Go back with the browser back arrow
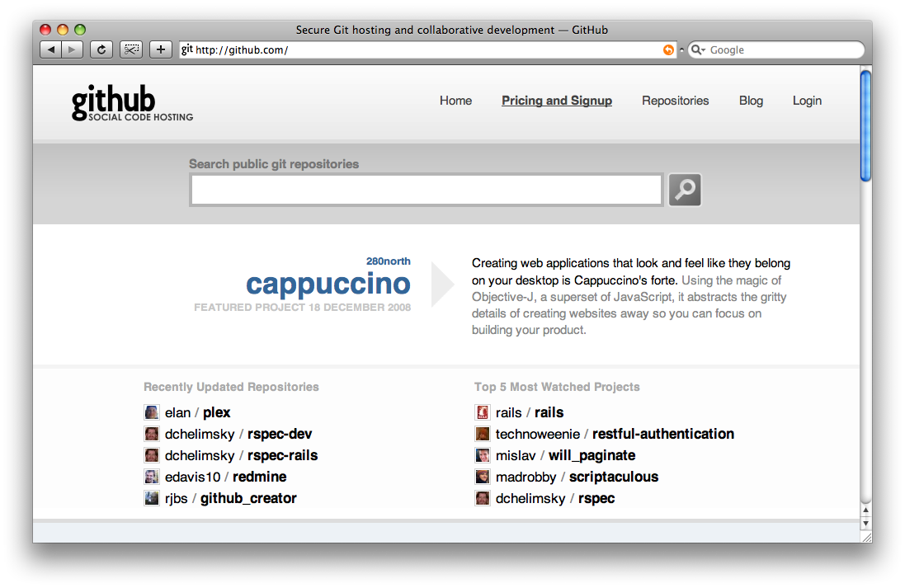The width and height of the screenshot is (905, 588). point(51,49)
